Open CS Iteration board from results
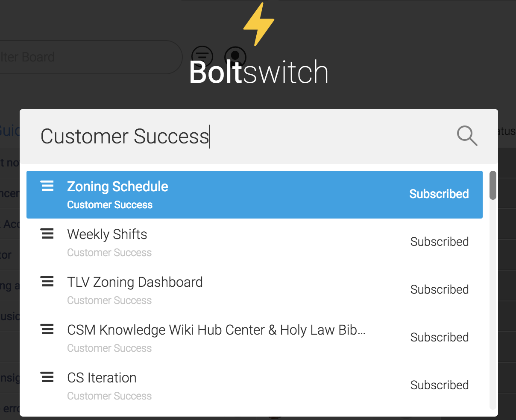 coord(255,385)
